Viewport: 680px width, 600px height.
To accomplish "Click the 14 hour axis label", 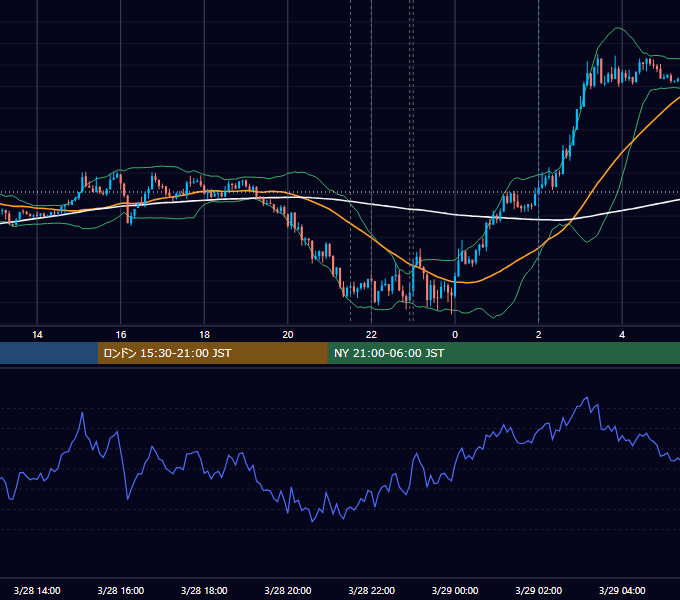I will 37,335.
